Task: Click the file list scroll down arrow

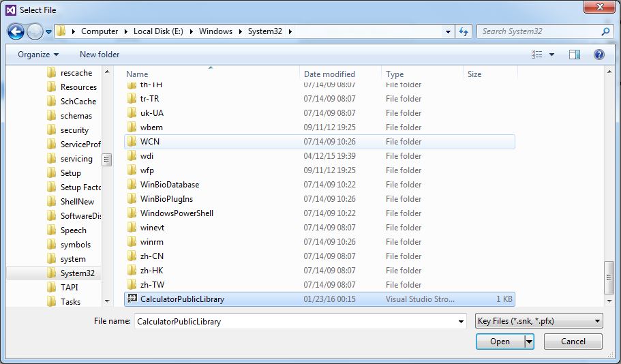Action: [609, 301]
